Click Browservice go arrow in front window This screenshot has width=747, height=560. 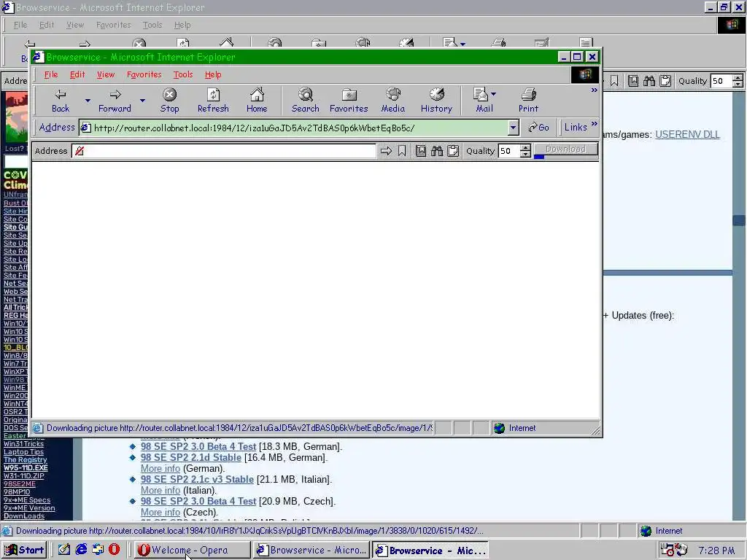pos(386,151)
